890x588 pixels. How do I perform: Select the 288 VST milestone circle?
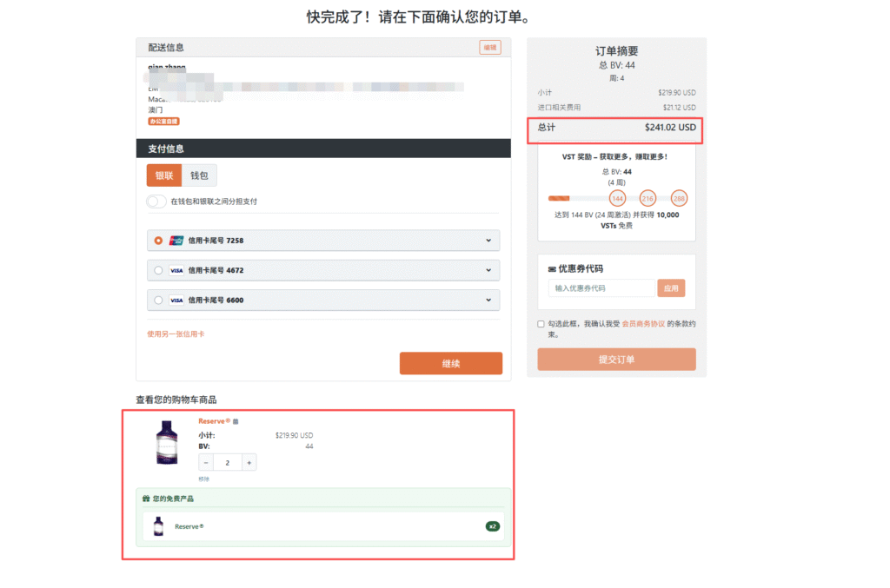coord(680,199)
